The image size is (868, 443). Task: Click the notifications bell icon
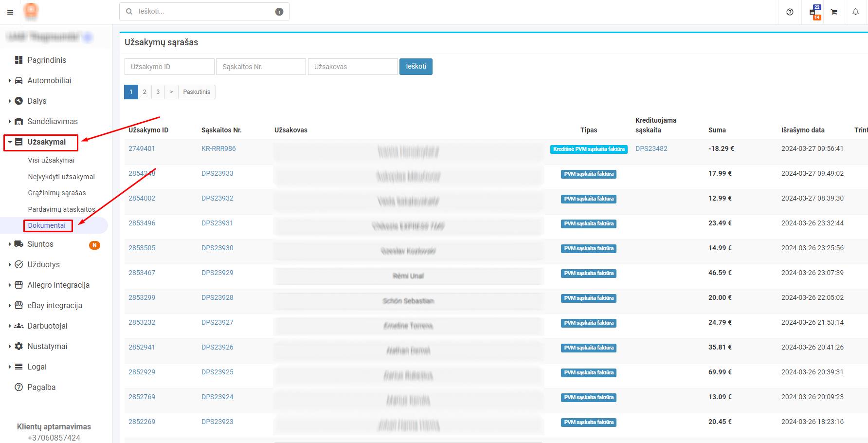click(855, 12)
